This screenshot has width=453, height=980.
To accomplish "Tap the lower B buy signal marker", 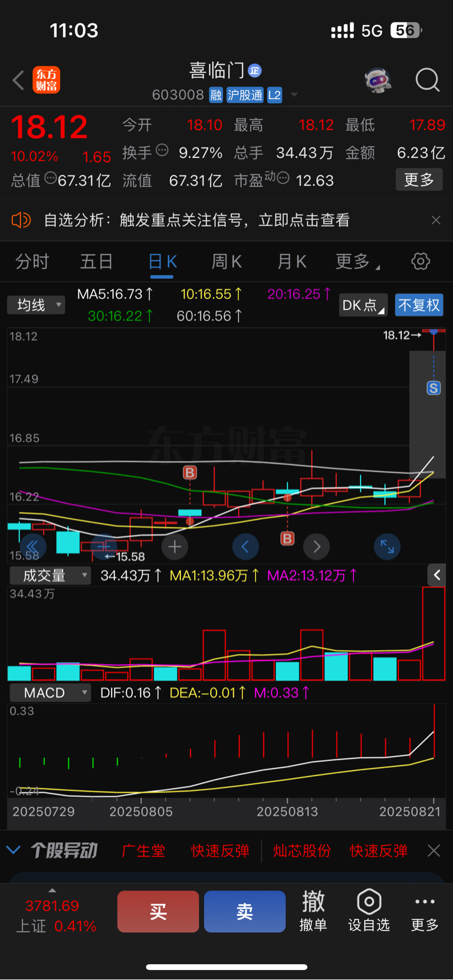I will click(x=287, y=538).
